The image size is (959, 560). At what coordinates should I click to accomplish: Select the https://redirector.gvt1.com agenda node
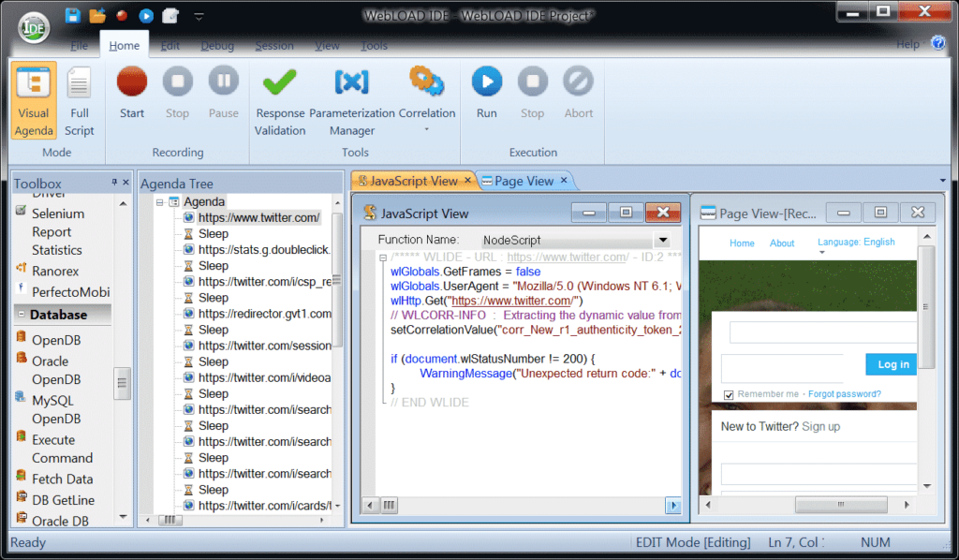[264, 314]
